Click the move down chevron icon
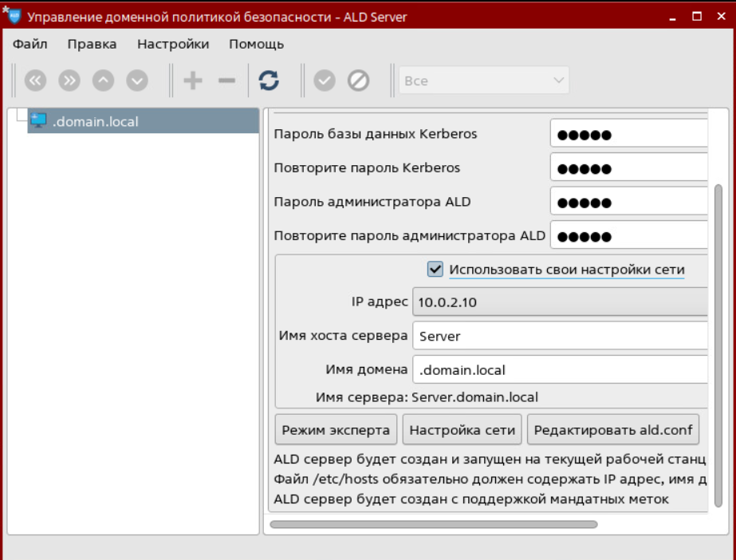The width and height of the screenshot is (736, 560). tap(137, 81)
